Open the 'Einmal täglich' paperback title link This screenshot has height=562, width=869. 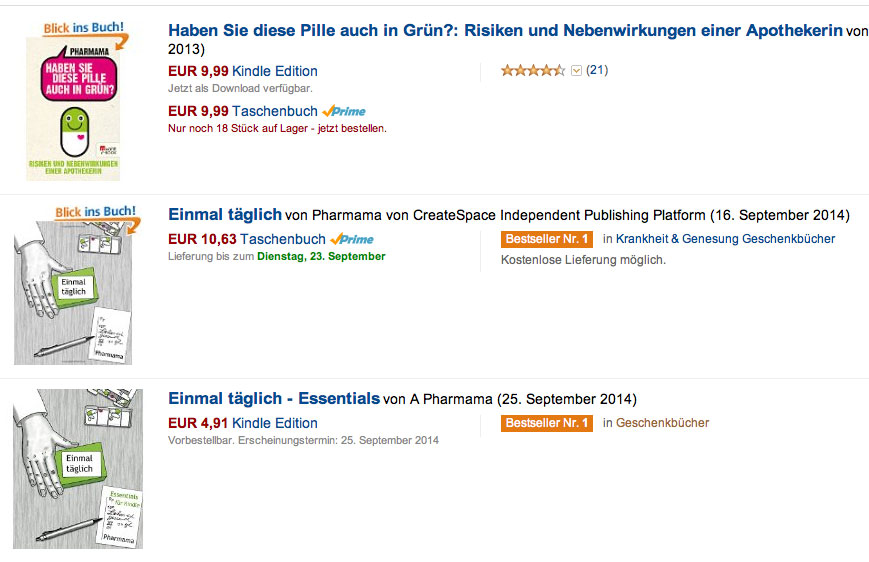click(x=225, y=215)
